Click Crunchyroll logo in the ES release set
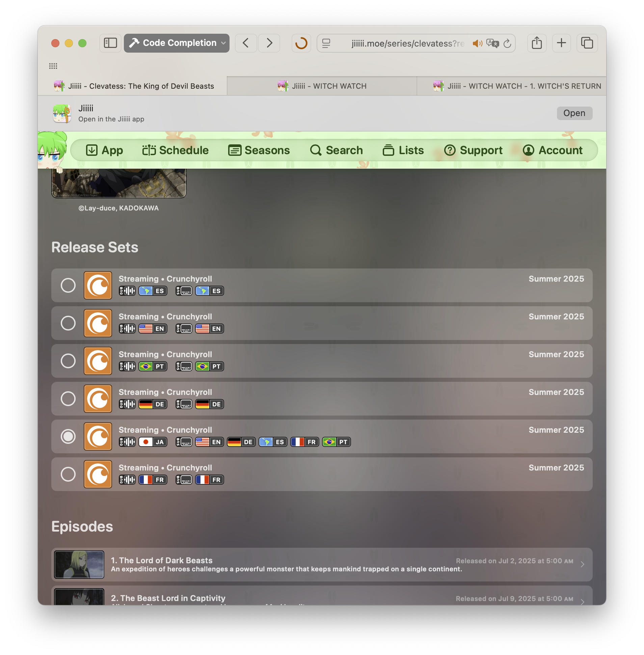644x655 pixels. (98, 285)
